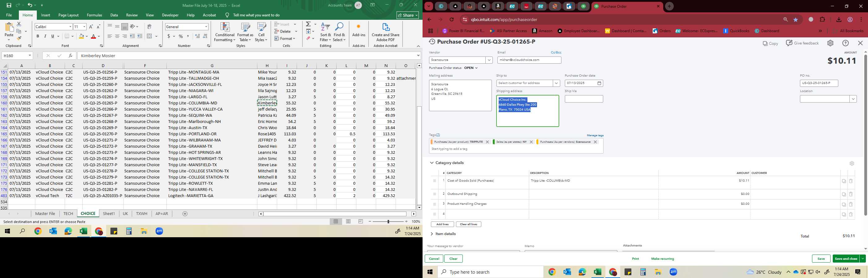Click the Ship Via input field
The image size is (868, 278).
point(584,99)
